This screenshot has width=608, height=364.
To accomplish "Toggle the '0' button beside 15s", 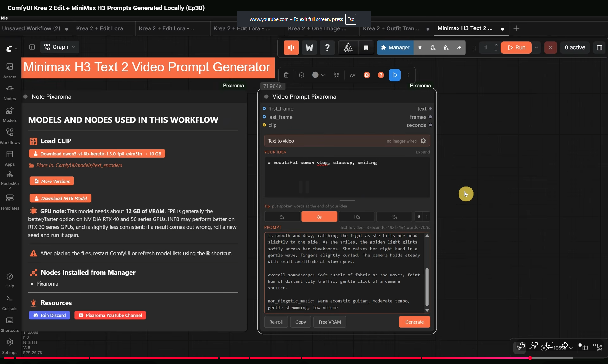I will [418, 217].
